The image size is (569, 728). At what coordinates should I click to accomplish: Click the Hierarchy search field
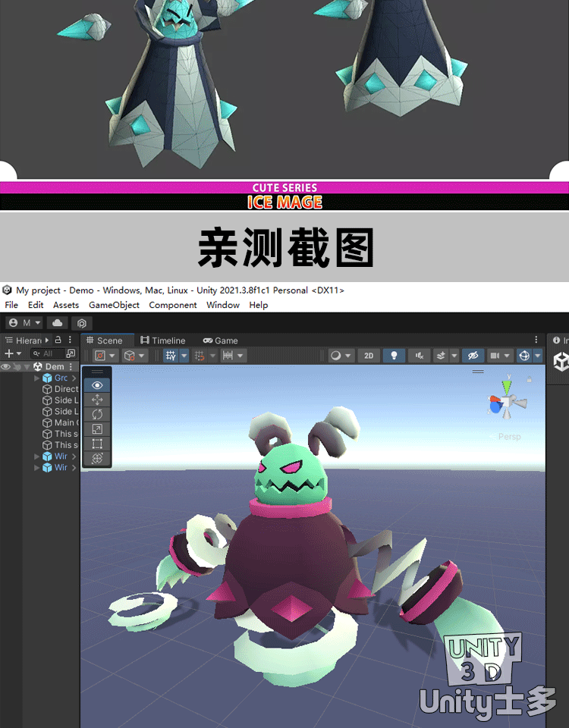(47, 353)
